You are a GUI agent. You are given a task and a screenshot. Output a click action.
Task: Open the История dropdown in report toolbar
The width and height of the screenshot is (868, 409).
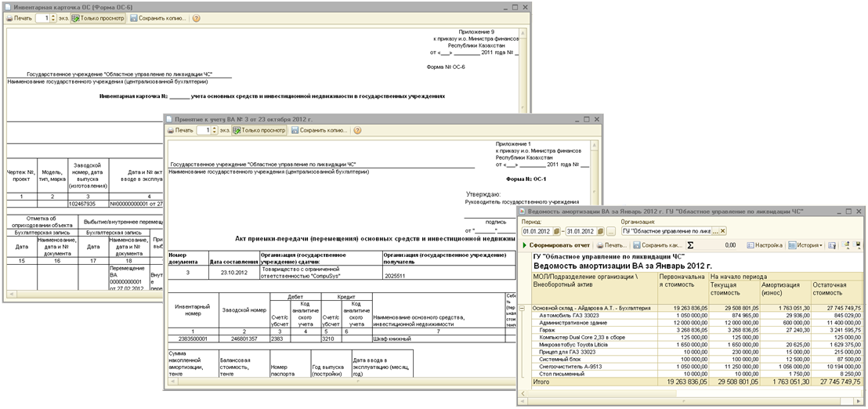tap(807, 245)
